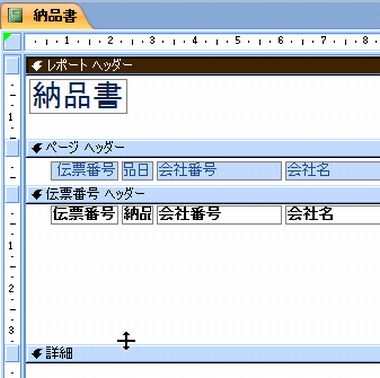
Task: Select 品目 label in page header
Action: coord(137,170)
